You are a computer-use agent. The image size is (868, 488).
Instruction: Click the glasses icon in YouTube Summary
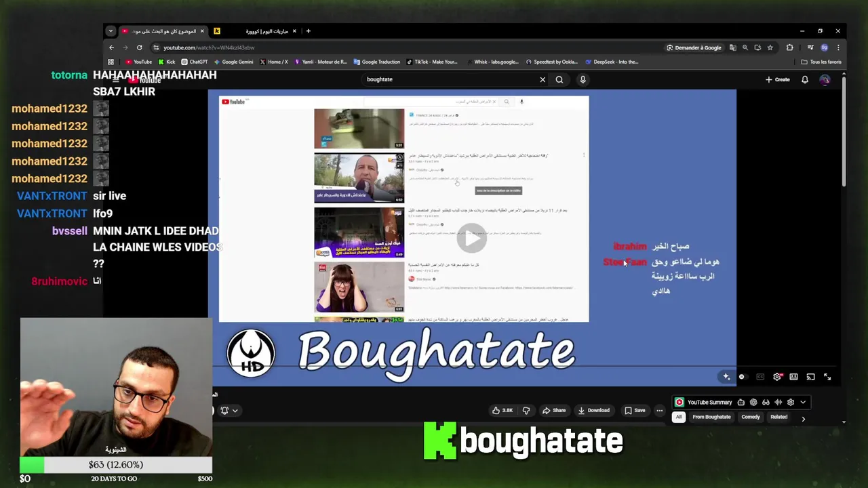[766, 402]
